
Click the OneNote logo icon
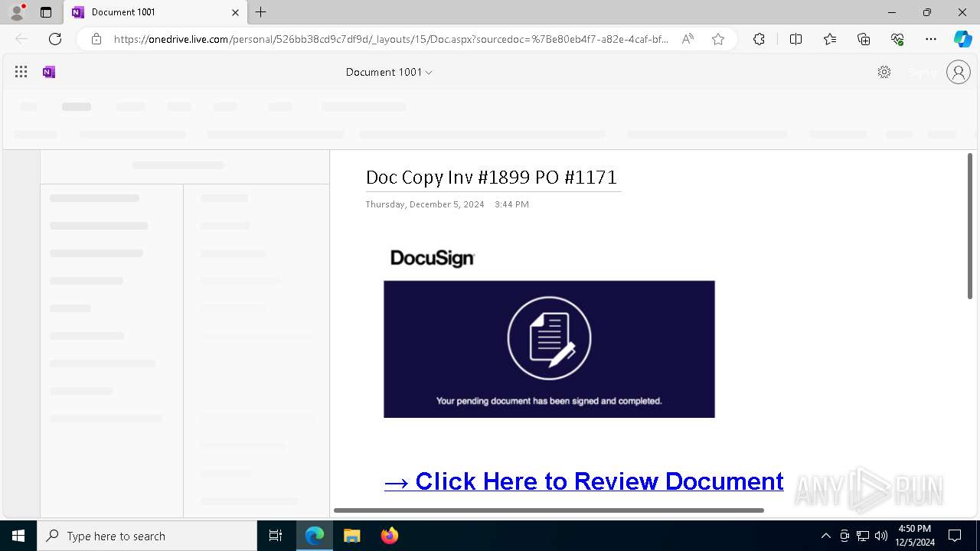coord(49,72)
